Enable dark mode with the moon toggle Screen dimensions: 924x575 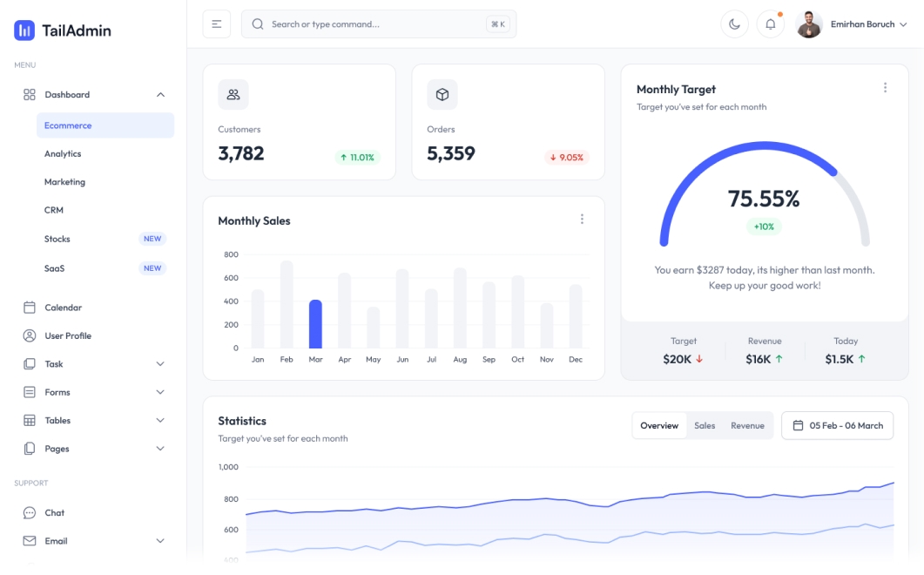click(x=734, y=24)
